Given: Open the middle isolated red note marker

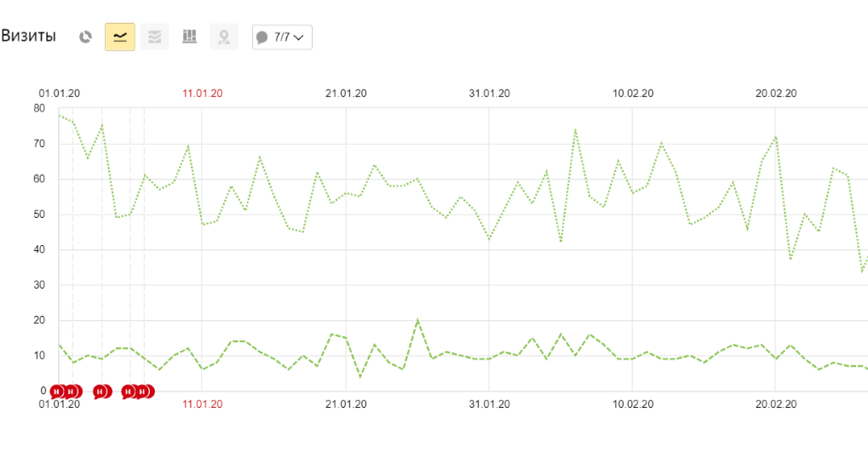Looking at the screenshot, I should click(x=101, y=392).
